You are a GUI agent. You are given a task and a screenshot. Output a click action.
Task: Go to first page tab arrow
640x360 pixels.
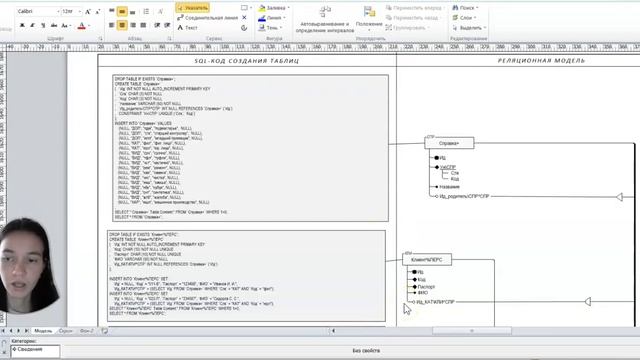[x=3, y=331]
